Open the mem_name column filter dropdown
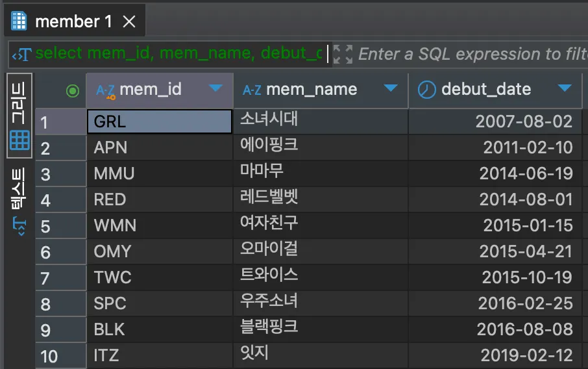Image resolution: width=588 pixels, height=369 pixels. pyautogui.click(x=390, y=88)
